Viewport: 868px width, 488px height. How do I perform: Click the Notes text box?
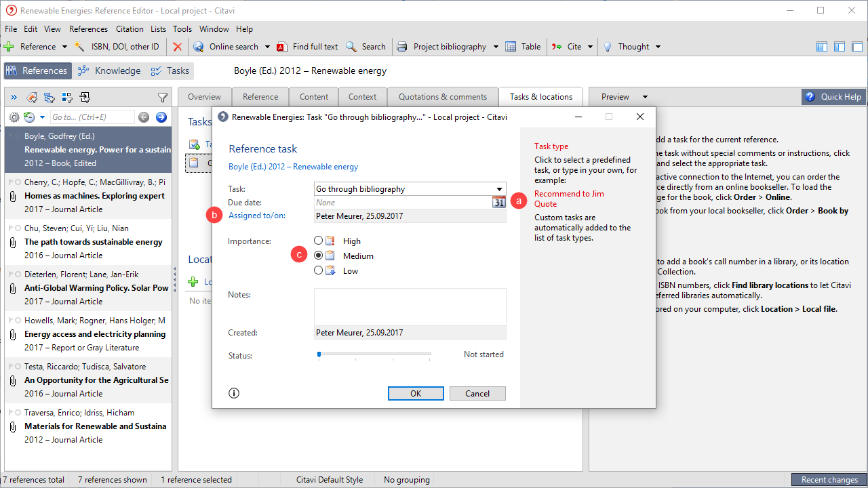pyautogui.click(x=410, y=307)
